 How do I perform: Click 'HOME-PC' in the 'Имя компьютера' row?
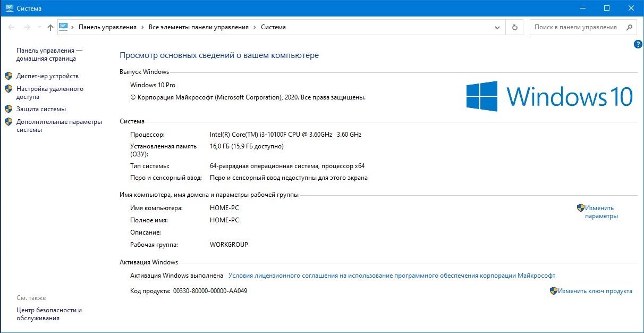pos(224,208)
